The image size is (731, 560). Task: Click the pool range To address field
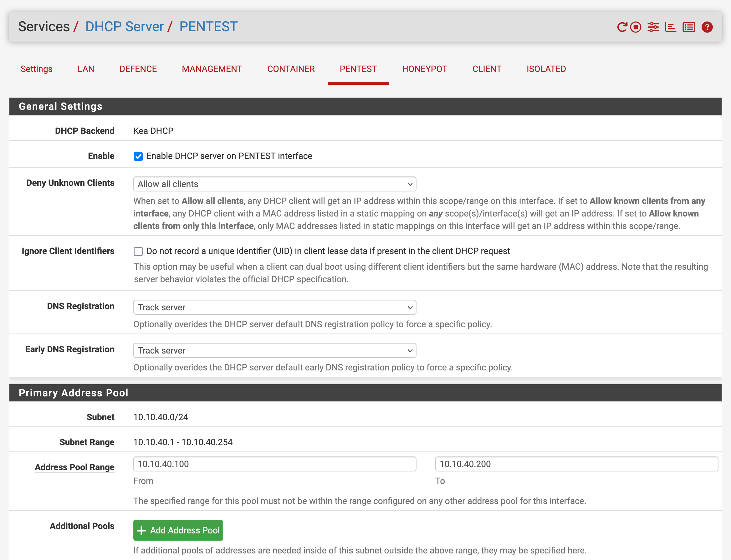pyautogui.click(x=577, y=464)
